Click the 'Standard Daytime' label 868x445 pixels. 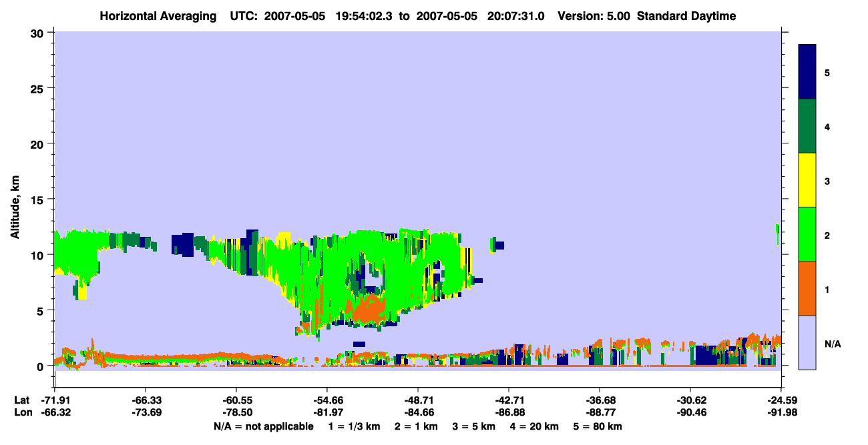(x=686, y=16)
